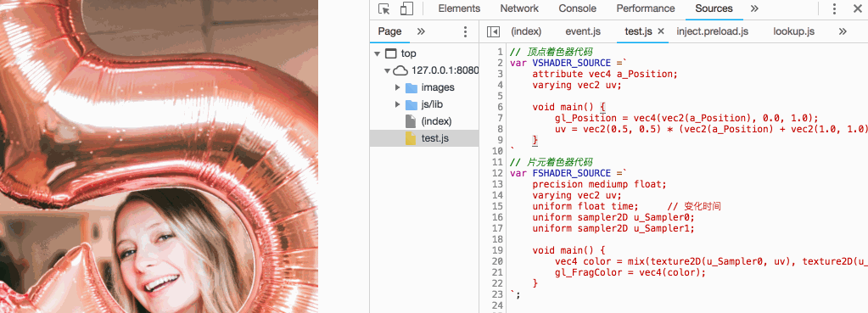Show more navigator tabs chevron
The image size is (868, 313).
tap(421, 31)
